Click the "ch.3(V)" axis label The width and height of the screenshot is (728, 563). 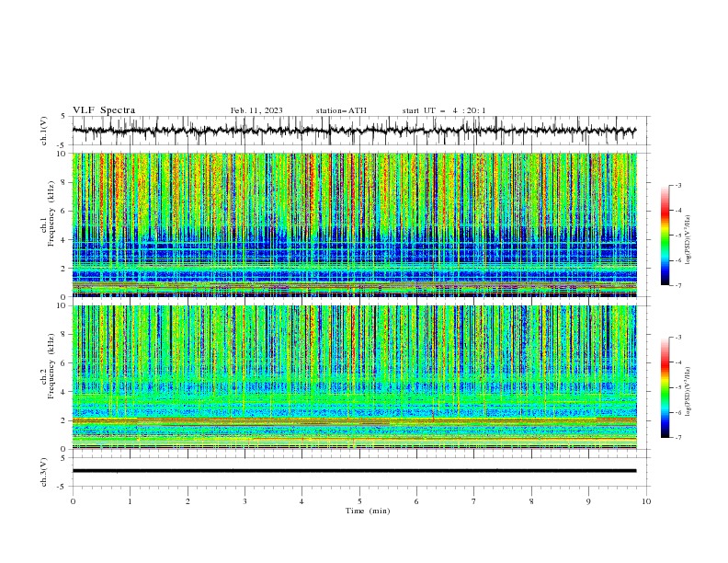pyautogui.click(x=44, y=472)
